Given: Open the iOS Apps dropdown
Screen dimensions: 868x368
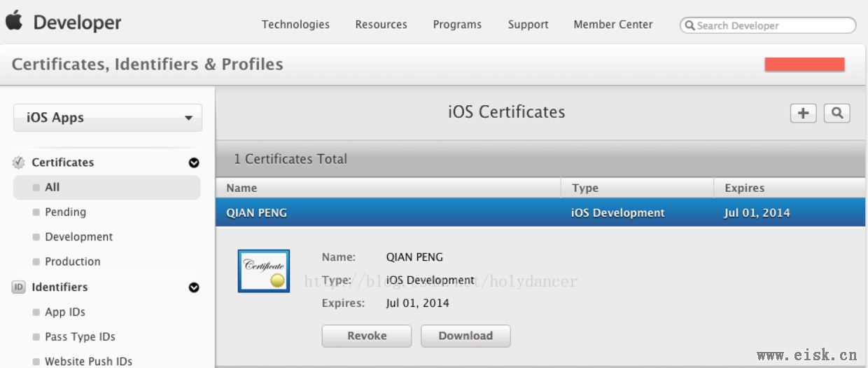Looking at the screenshot, I should (108, 118).
